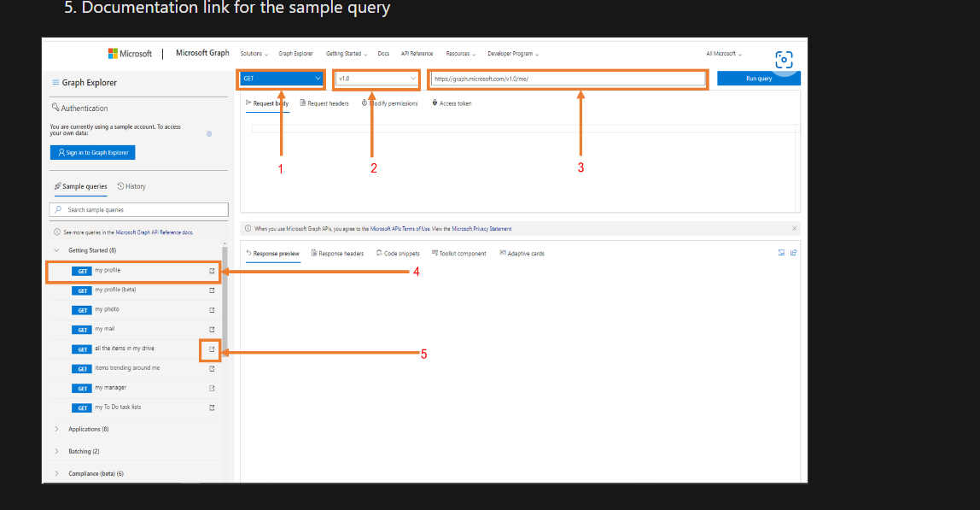980x510 pixels.
Task: Click the Search sample queries field
Action: [x=139, y=209]
